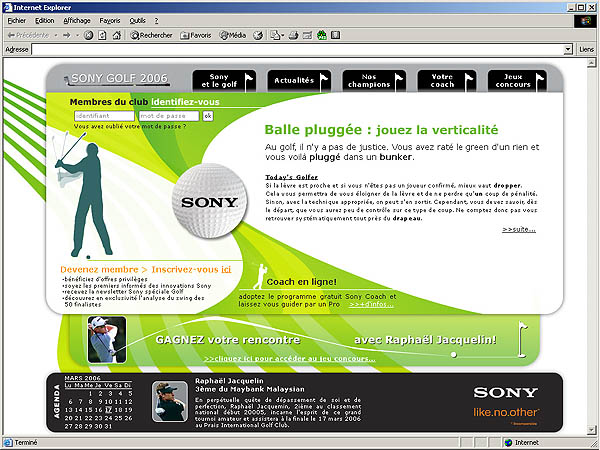Click Vous avez oublié votre mot de passe link

tap(130, 126)
